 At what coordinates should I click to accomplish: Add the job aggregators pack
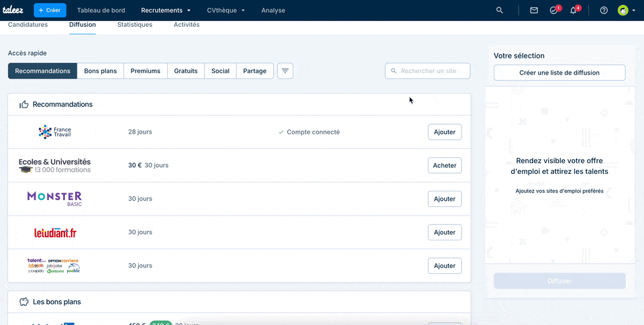click(x=445, y=266)
